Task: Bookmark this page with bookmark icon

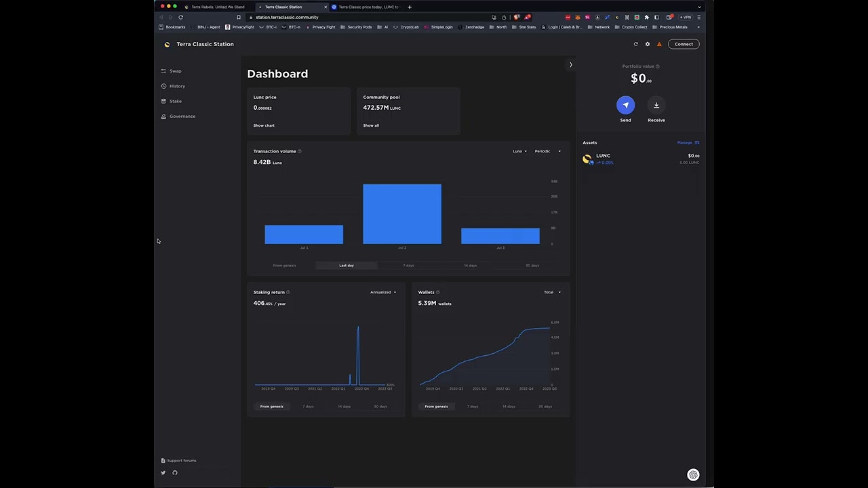Action: tap(239, 17)
